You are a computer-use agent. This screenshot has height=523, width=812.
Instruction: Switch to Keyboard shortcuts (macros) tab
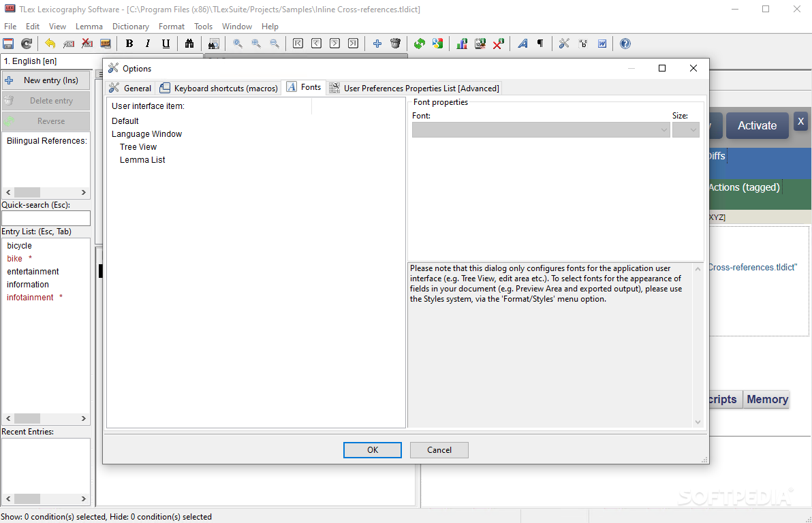(x=219, y=88)
